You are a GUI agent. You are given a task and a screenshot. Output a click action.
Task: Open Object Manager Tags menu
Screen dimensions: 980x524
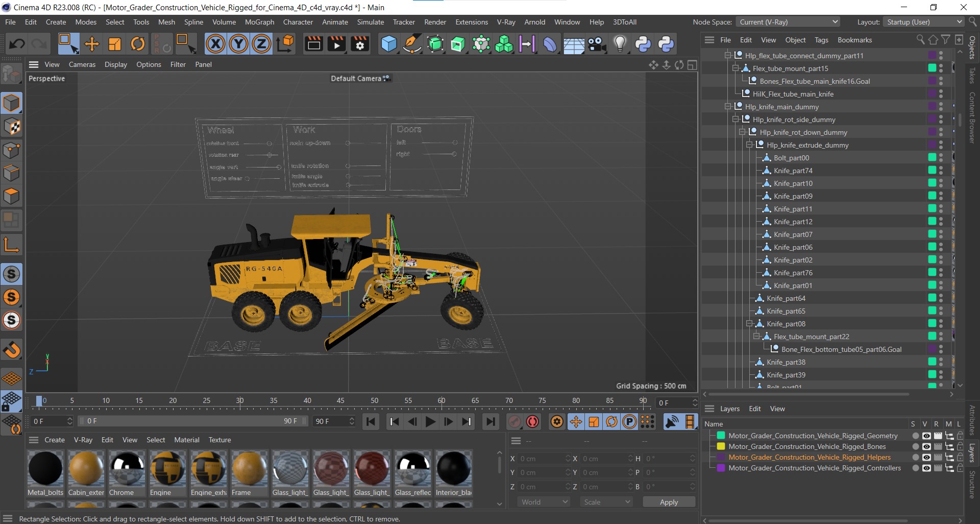[821, 40]
